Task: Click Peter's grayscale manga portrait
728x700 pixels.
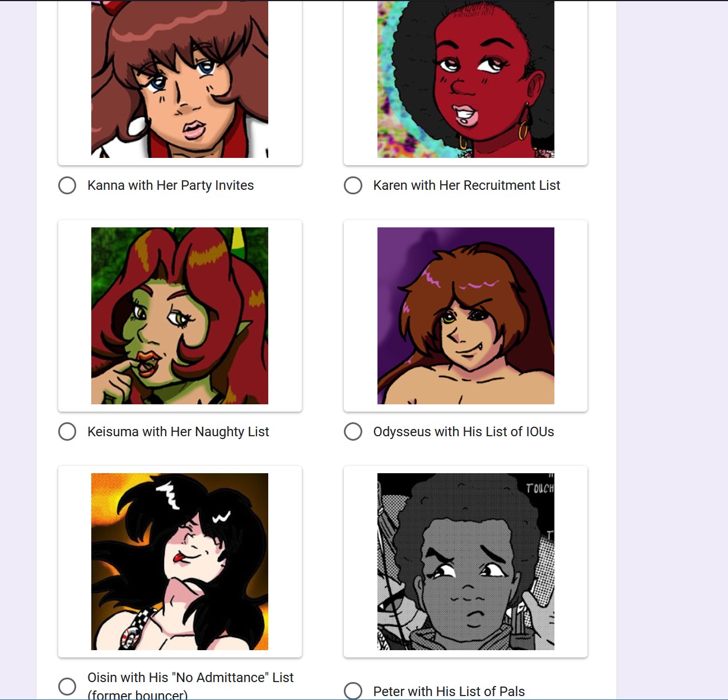Action: point(466,562)
